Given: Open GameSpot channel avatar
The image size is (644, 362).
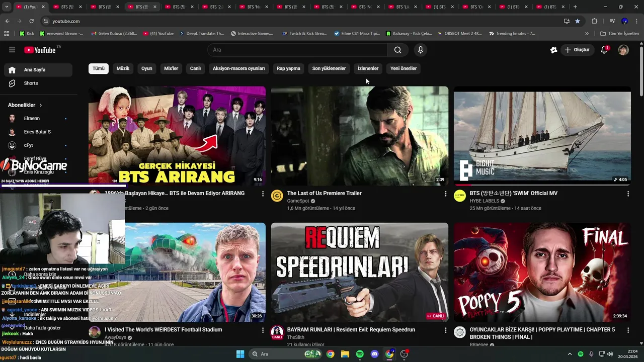Looking at the screenshot, I should pyautogui.click(x=277, y=196).
